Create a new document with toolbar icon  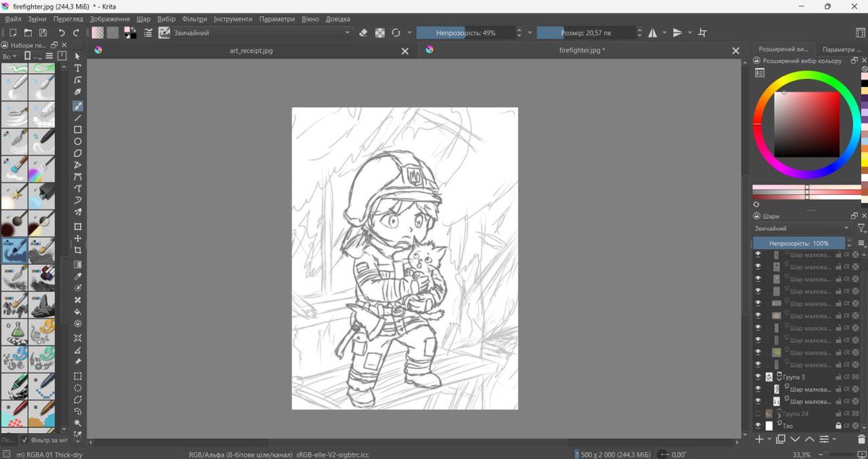[x=13, y=33]
